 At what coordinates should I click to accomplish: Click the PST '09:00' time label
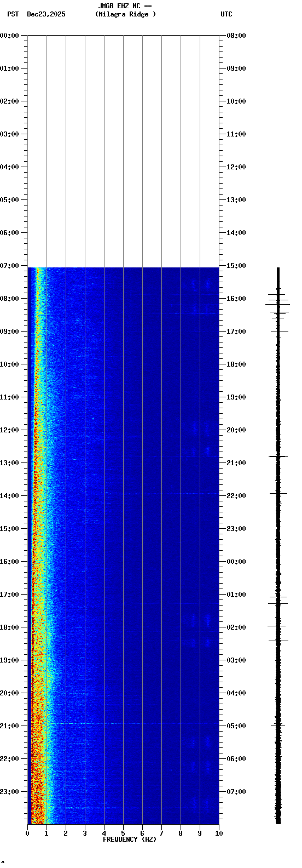tap(9, 332)
